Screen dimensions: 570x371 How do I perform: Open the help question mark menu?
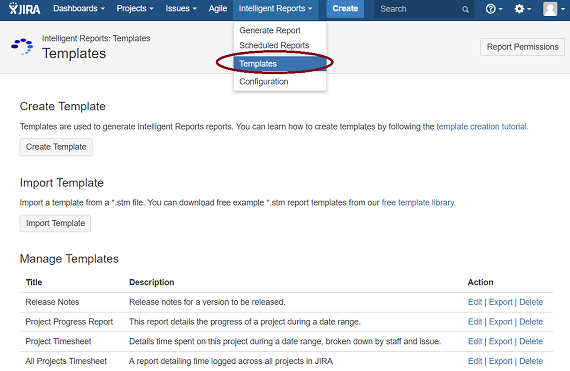(494, 9)
